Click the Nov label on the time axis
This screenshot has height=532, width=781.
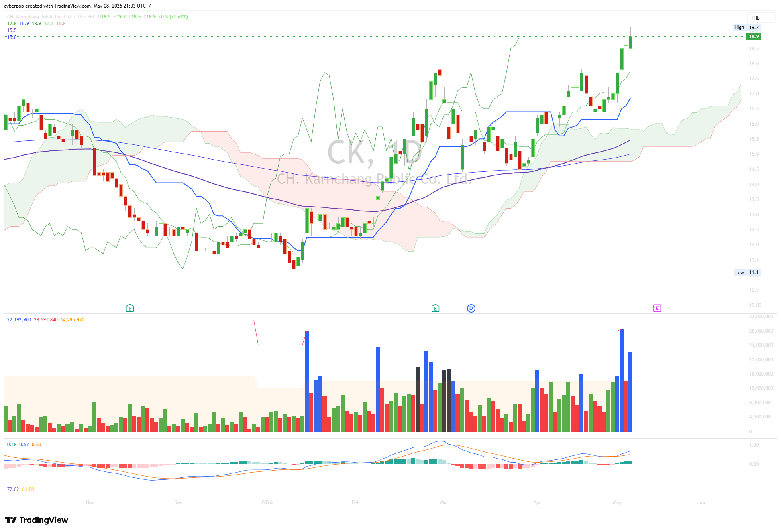[x=90, y=502]
